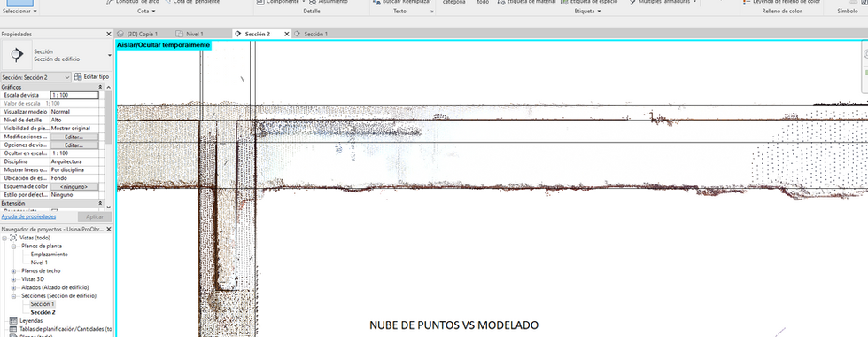868x337 pixels.
Task: Select Sección 1 in project browser
Action: point(43,304)
